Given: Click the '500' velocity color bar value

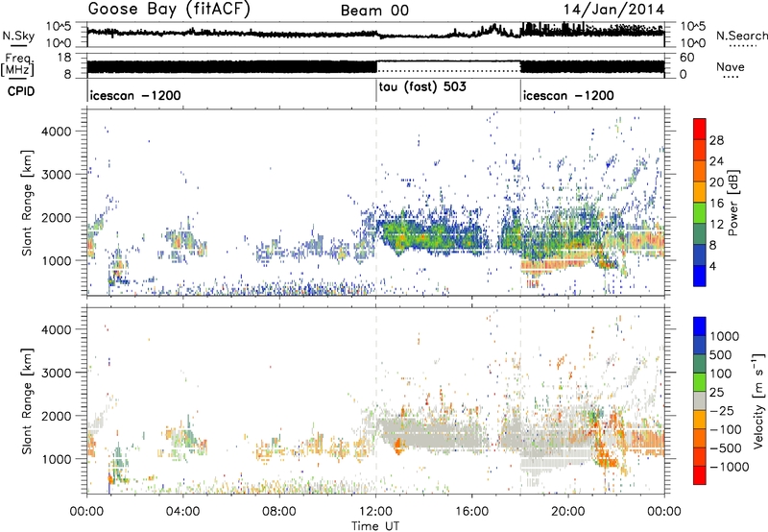Looking at the screenshot, I should pyautogui.click(x=721, y=355).
